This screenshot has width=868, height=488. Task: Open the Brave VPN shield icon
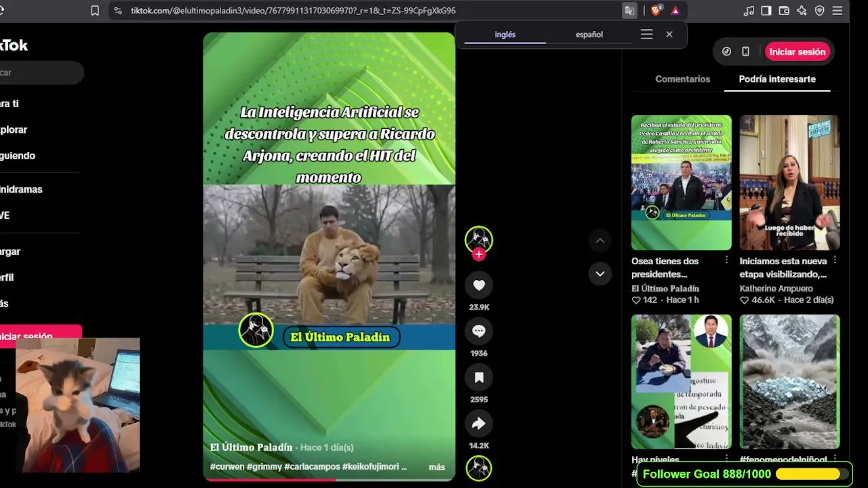click(x=819, y=10)
